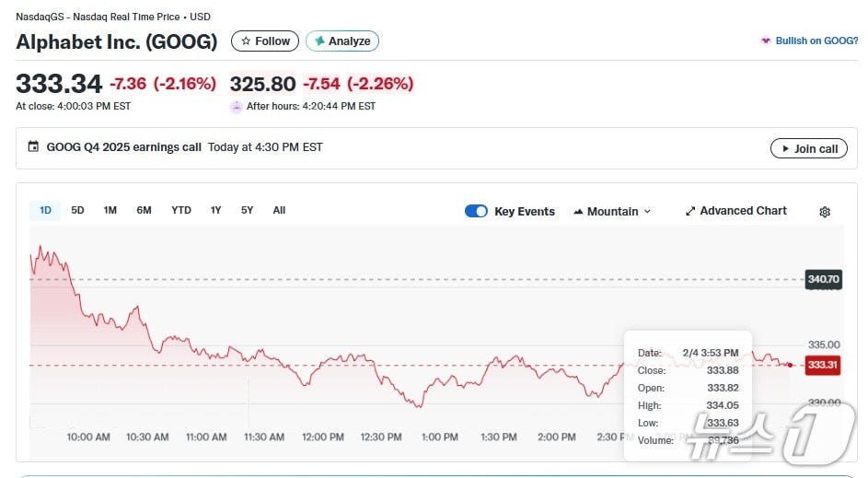The image size is (868, 478).
Task: Select the 1M chart range
Action: (x=110, y=210)
